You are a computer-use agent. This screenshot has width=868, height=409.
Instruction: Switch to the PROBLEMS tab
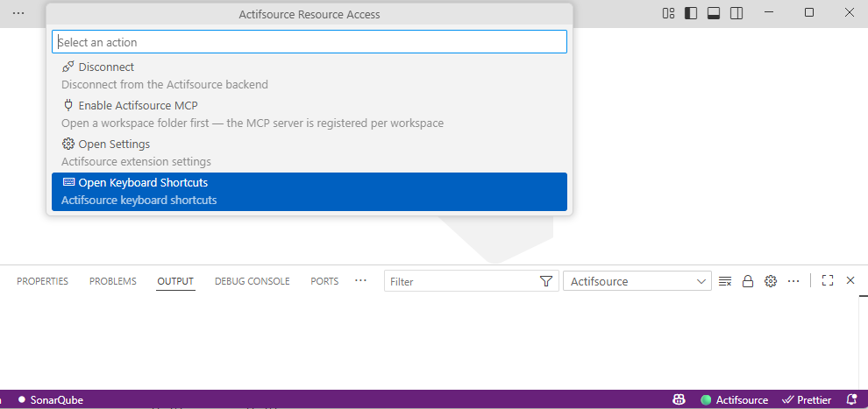coord(113,281)
